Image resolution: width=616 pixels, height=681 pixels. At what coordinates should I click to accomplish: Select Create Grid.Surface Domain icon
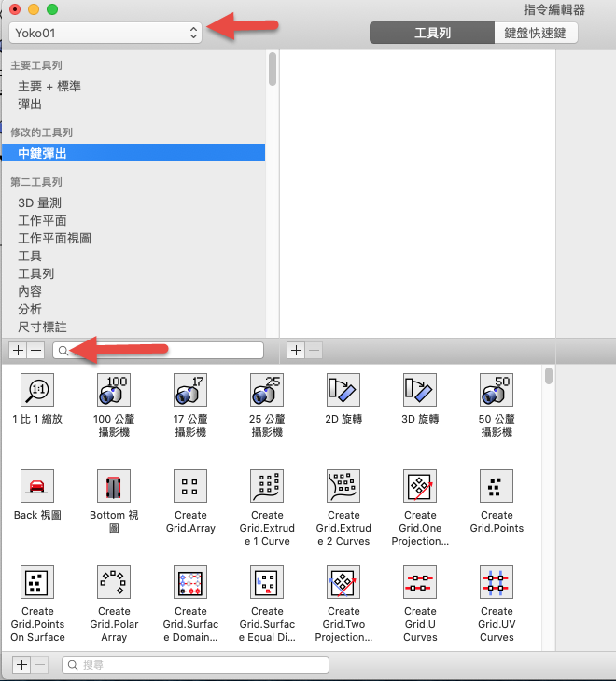pos(190,582)
